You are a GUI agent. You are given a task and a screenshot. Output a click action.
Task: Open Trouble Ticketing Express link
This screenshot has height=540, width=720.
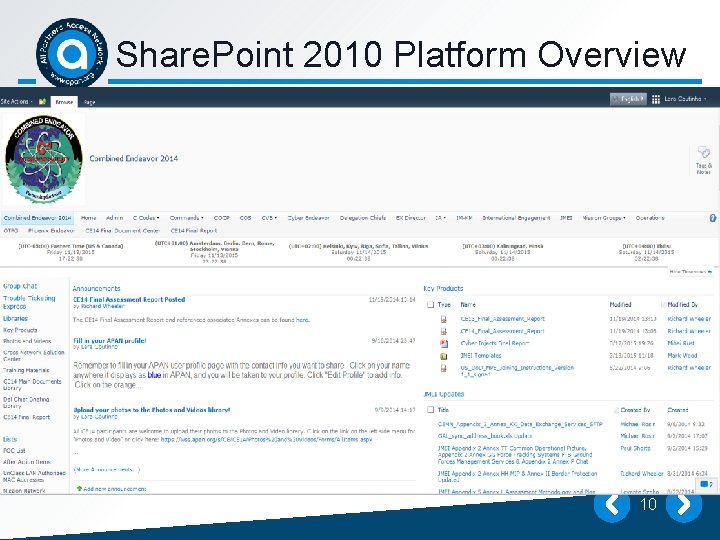[29, 302]
